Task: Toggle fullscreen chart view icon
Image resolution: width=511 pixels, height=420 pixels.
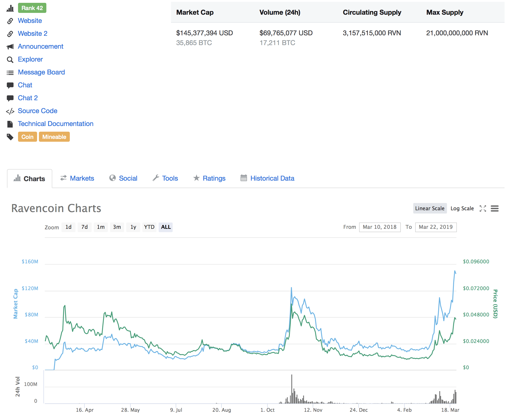Action: click(483, 208)
